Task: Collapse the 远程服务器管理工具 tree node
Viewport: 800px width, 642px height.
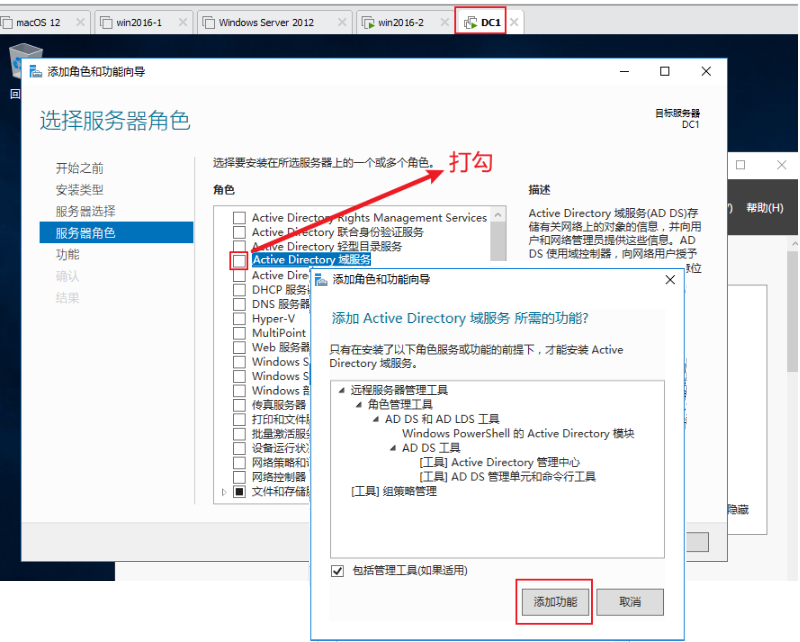Action: coord(341,390)
